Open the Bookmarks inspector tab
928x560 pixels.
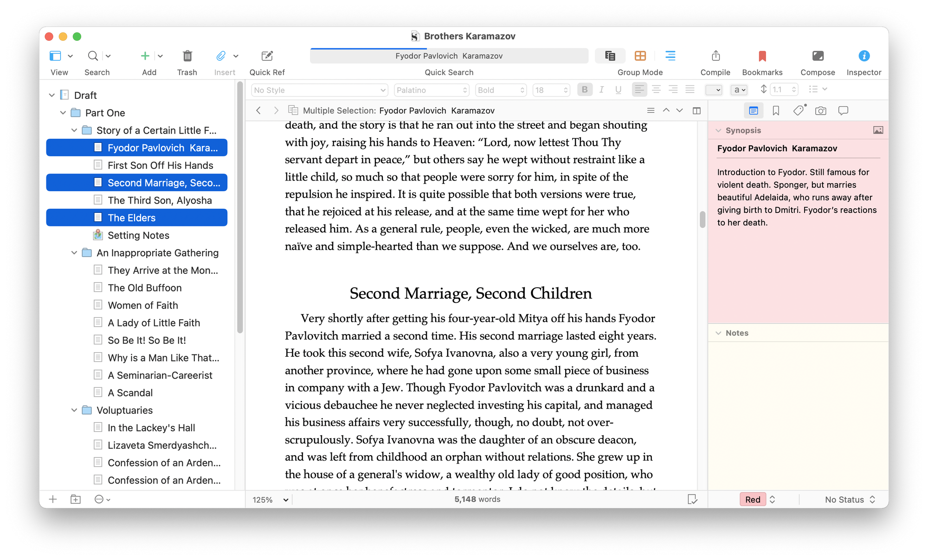point(775,111)
